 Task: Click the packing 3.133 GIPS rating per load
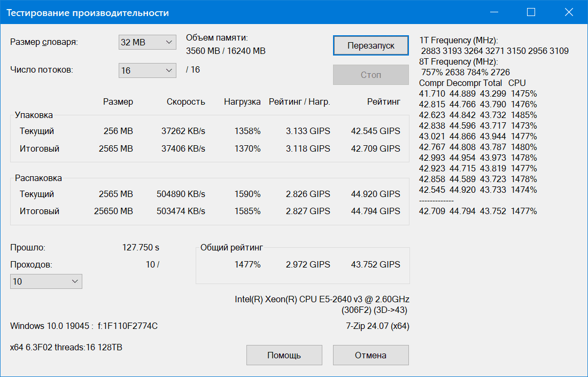click(x=308, y=131)
